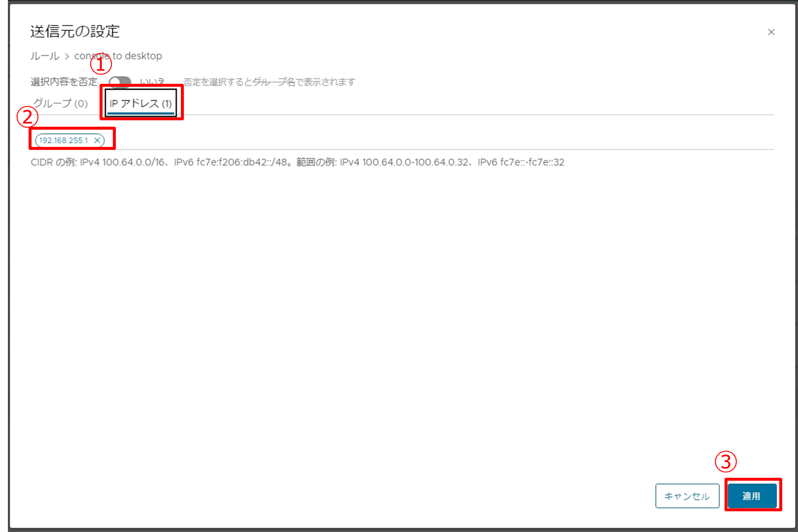Image resolution: width=798 pixels, height=532 pixels.
Task: Click the red circled number ③ marker
Action: point(726,462)
